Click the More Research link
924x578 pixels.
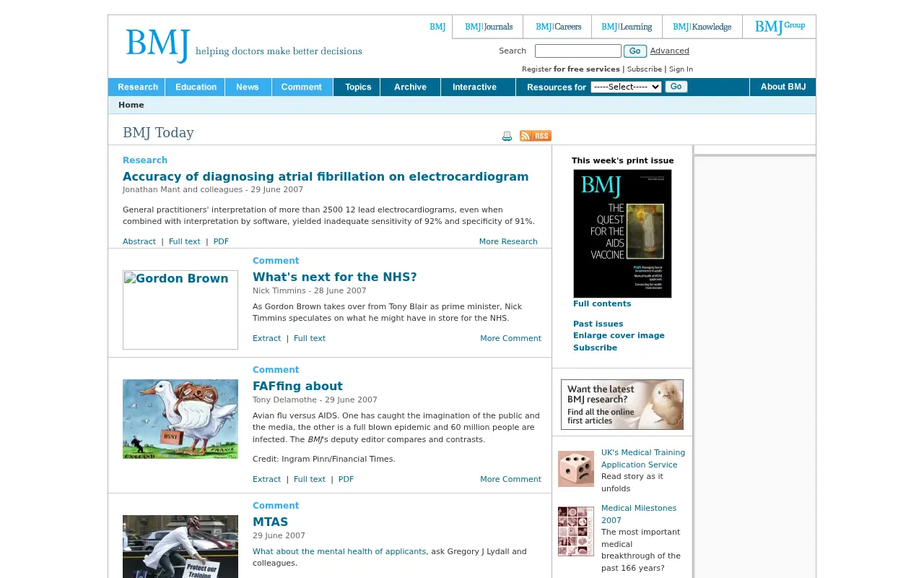tap(508, 241)
